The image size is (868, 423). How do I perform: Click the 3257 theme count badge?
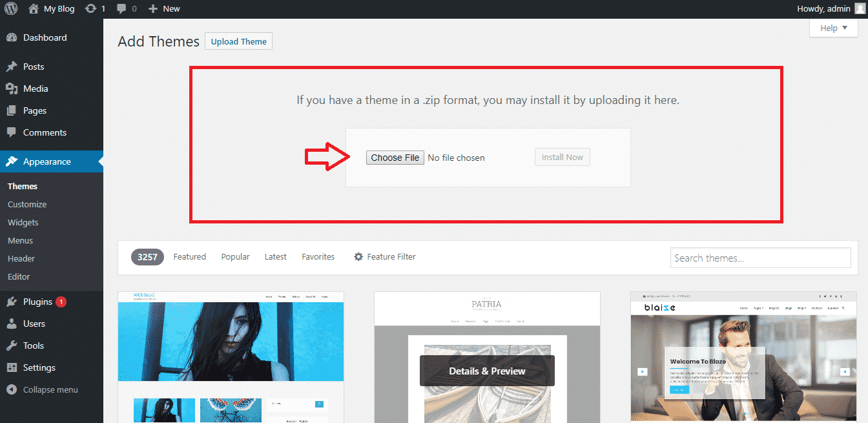pyautogui.click(x=148, y=256)
